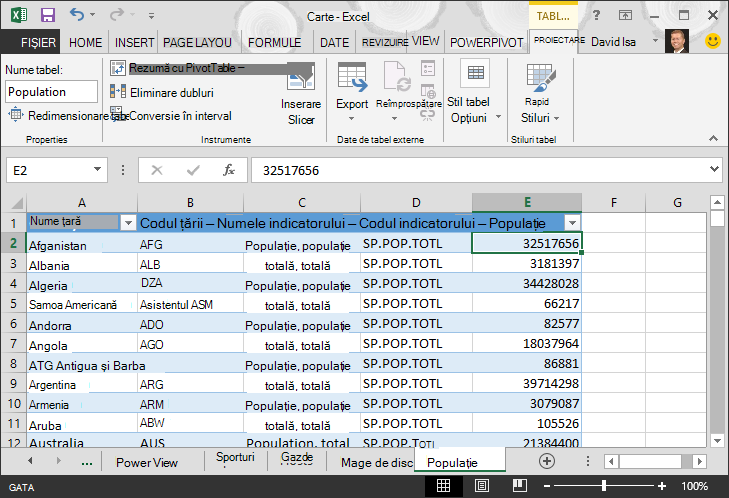Switch to the INSERT ribbon tab
729x498 pixels.
pyautogui.click(x=134, y=43)
